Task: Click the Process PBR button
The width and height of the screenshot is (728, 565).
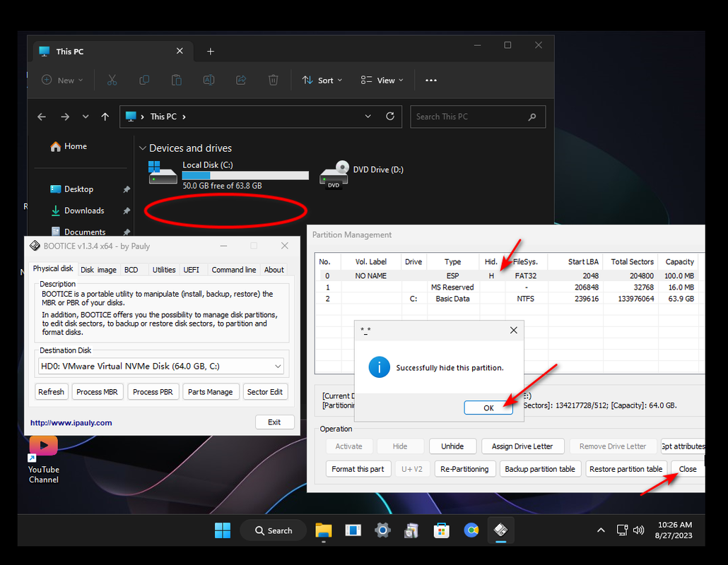Action: coord(153,392)
